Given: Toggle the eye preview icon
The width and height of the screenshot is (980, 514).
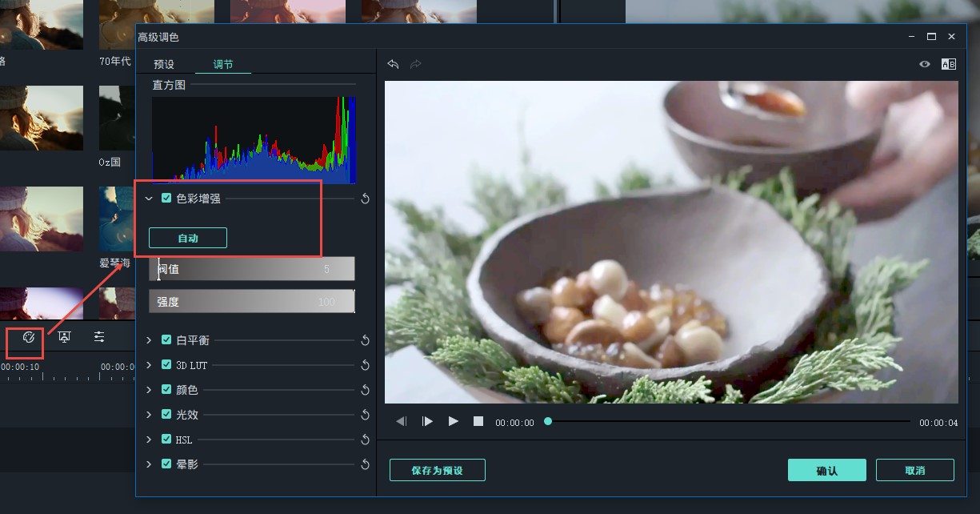Looking at the screenshot, I should click(925, 64).
